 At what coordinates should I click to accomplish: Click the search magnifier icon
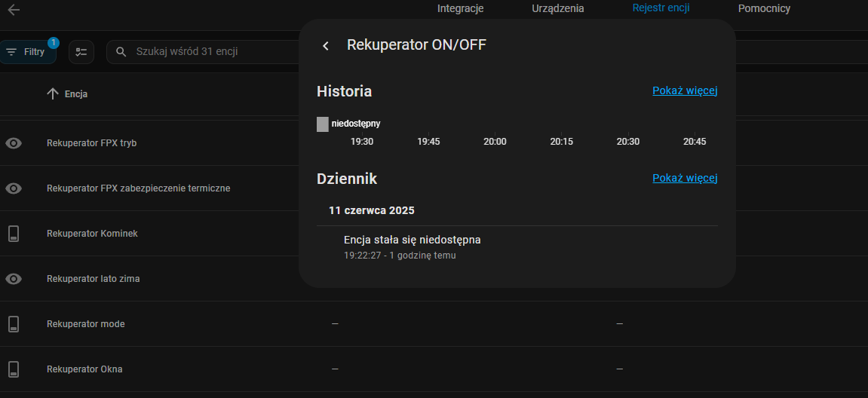click(x=121, y=52)
